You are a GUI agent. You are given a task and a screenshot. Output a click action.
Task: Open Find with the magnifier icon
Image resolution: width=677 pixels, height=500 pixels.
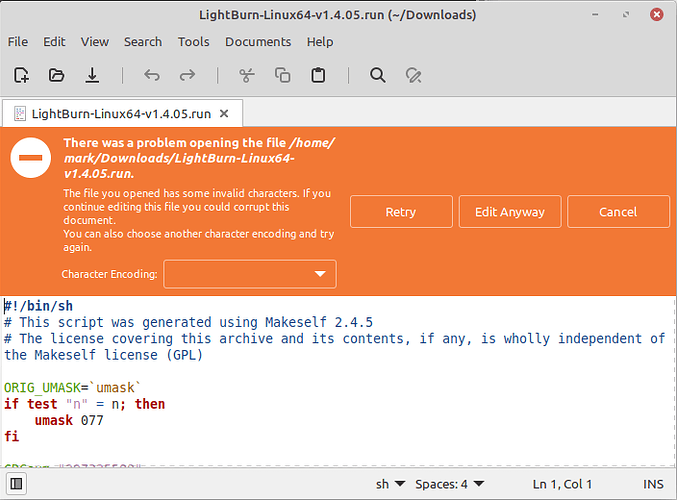(378, 75)
